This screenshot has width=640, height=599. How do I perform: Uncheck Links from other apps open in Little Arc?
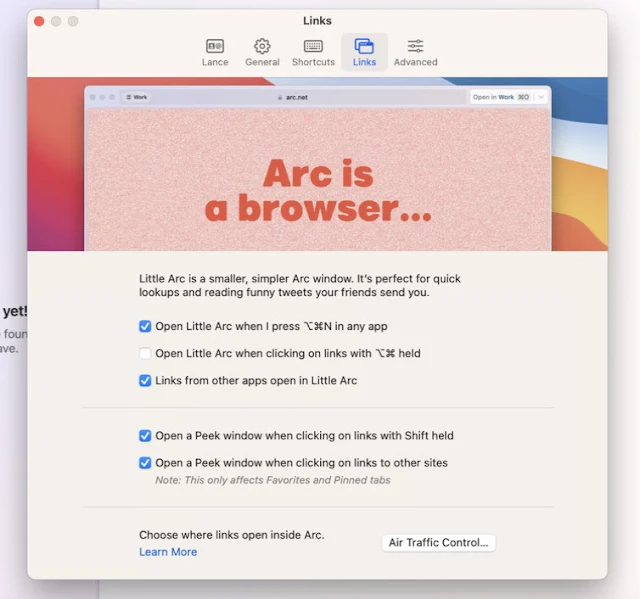(145, 380)
